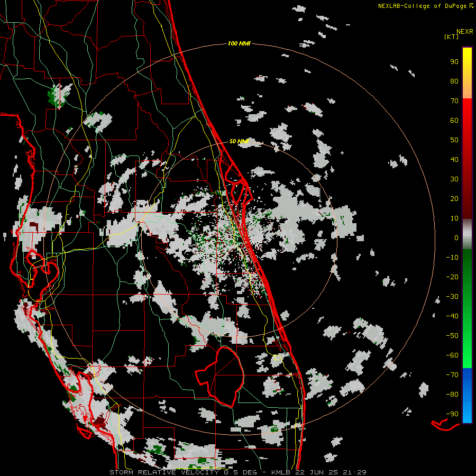The height and width of the screenshot is (476, 476).
Task: Click the KT units label above the color bar
Action: [x=451, y=36]
